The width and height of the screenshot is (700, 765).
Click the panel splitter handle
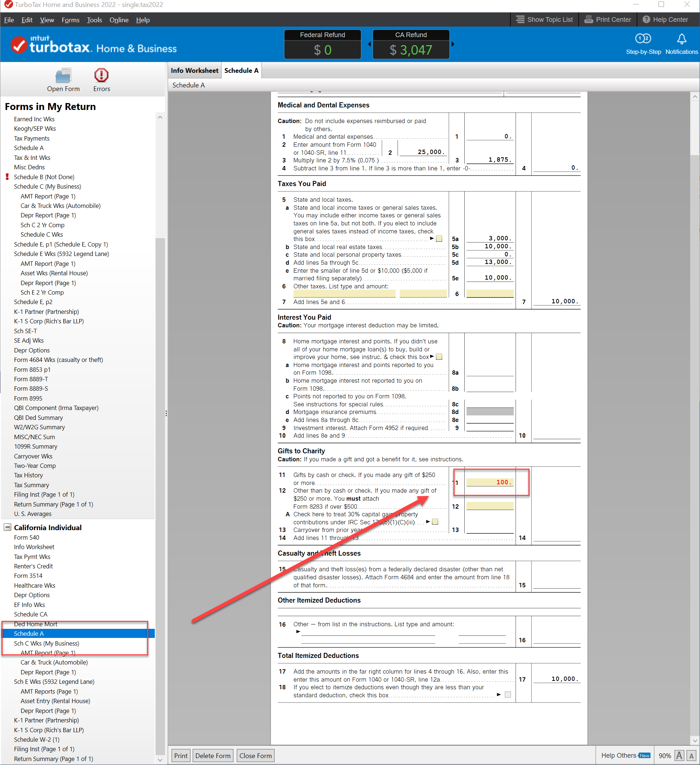point(166,413)
